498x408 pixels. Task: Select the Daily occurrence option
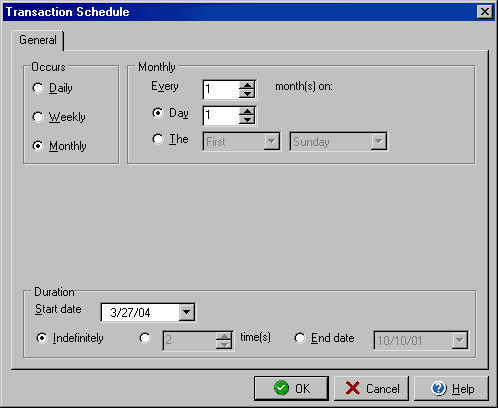[38, 88]
